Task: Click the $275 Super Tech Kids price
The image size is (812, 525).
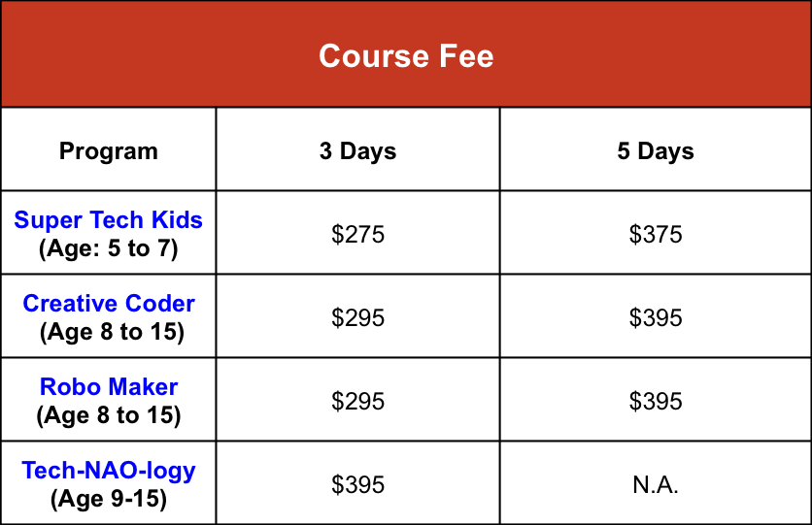Action: [357, 234]
